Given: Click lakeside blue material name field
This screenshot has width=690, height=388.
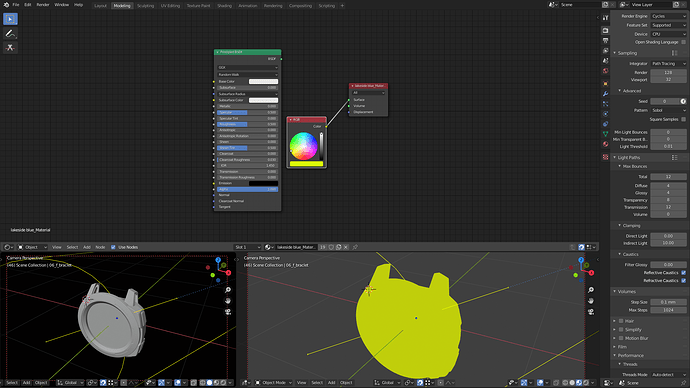Looking at the screenshot, I should coord(296,247).
